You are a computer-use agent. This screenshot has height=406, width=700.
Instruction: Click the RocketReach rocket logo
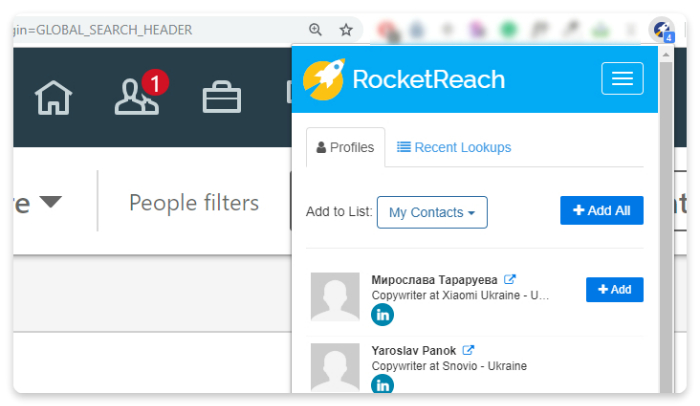coord(324,80)
